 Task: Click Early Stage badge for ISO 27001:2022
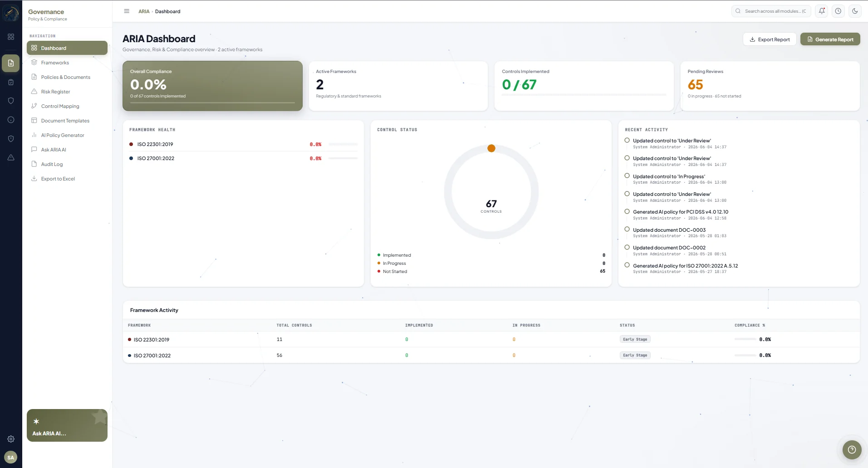click(x=635, y=356)
